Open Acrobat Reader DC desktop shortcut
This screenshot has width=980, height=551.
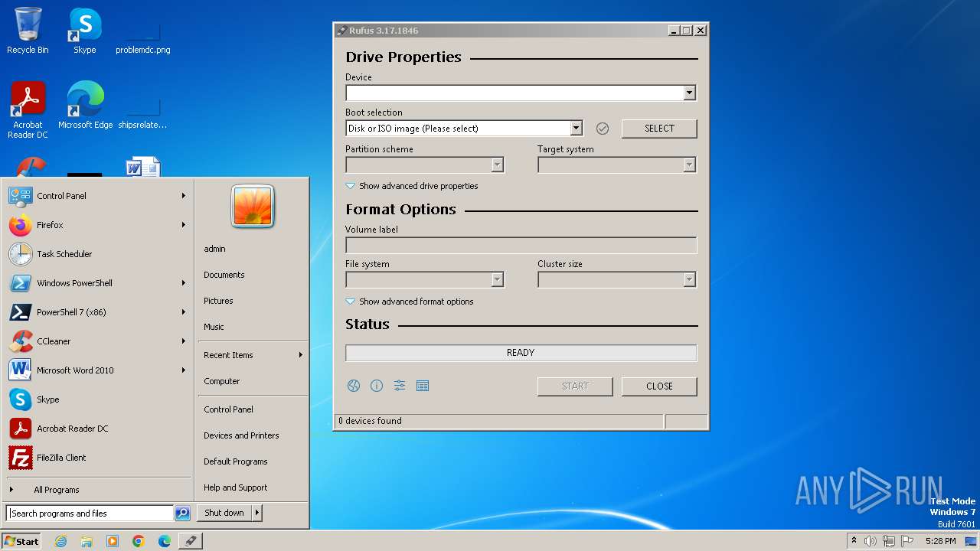coord(28,109)
